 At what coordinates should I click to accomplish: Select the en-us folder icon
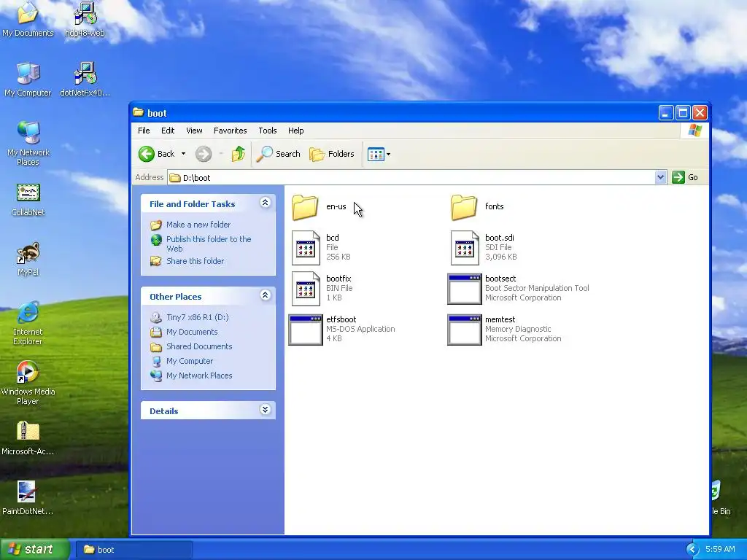(x=305, y=206)
